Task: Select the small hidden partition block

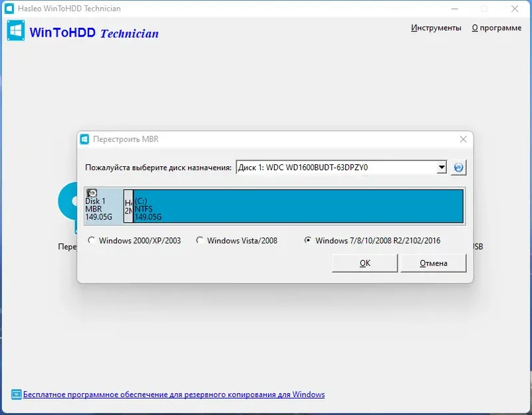Action: click(128, 206)
